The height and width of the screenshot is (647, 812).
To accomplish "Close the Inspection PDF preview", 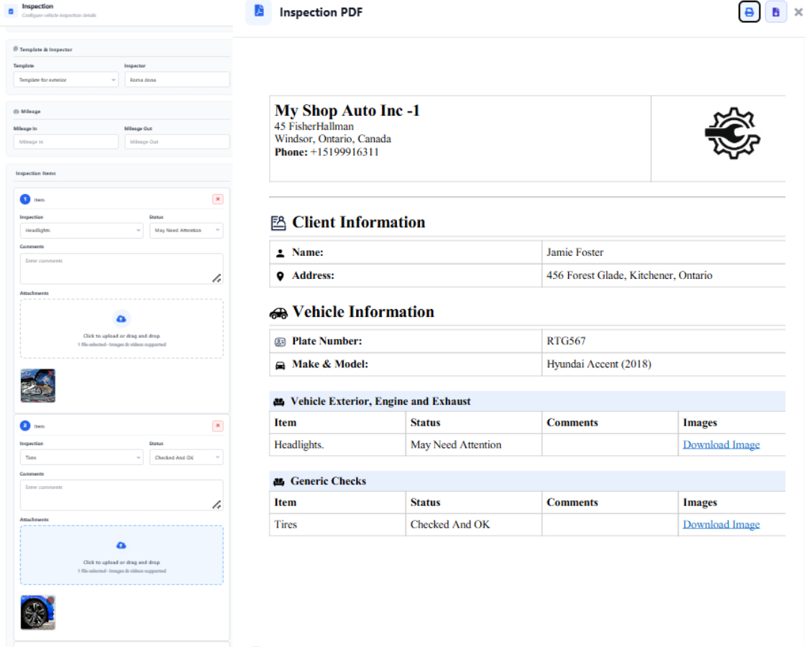I will coord(798,12).
